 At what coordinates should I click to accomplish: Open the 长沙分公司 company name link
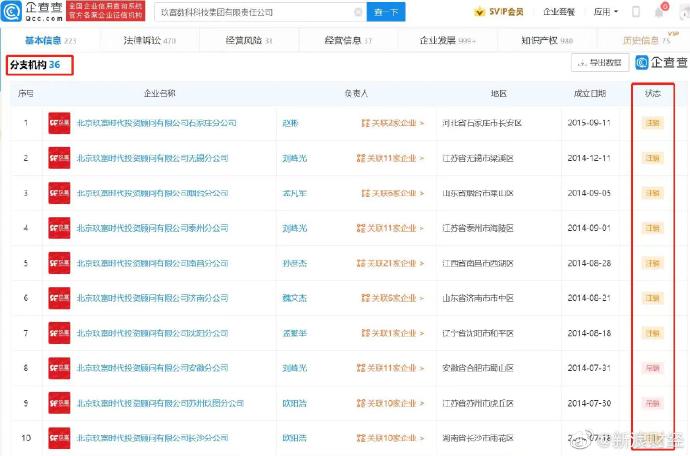152,438
